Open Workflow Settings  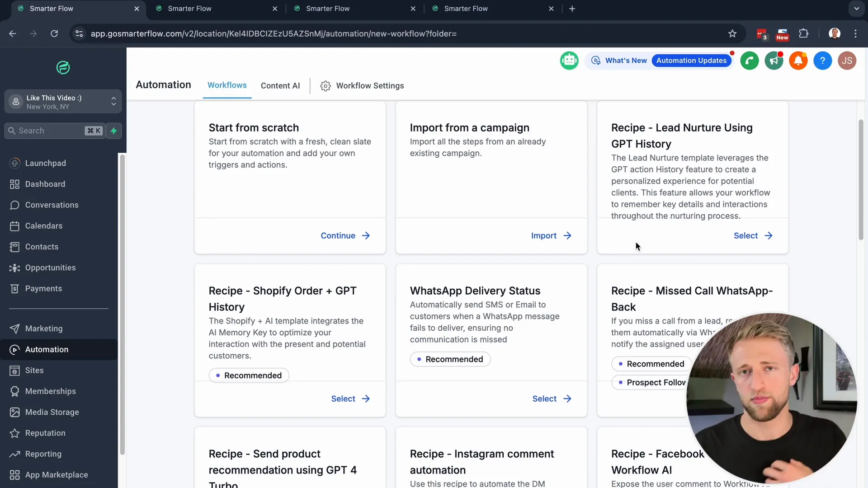pyautogui.click(x=362, y=86)
